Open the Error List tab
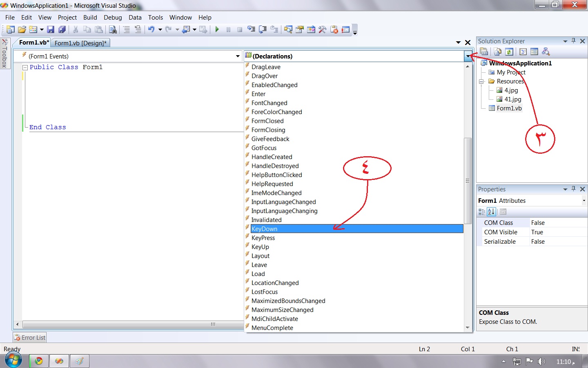 [x=30, y=337]
